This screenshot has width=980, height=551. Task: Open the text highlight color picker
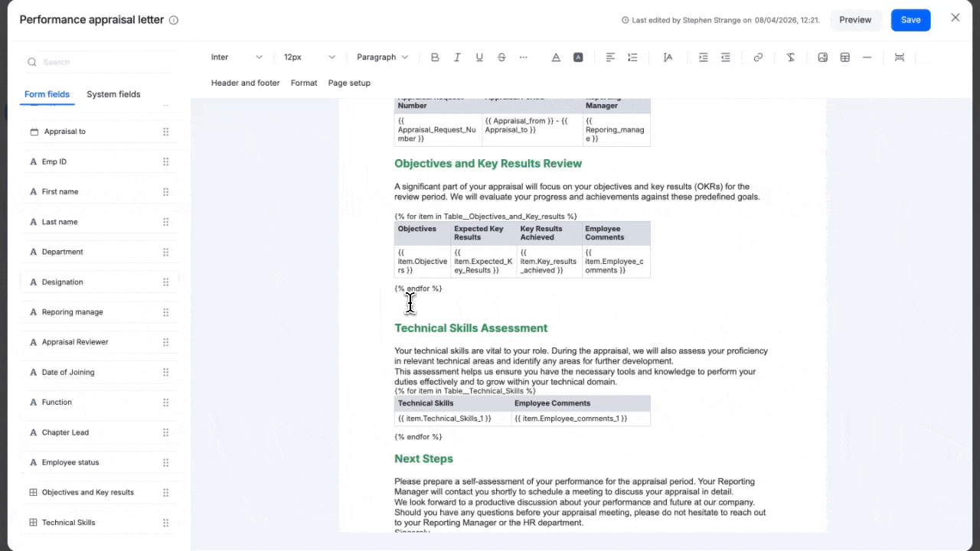pyautogui.click(x=578, y=57)
